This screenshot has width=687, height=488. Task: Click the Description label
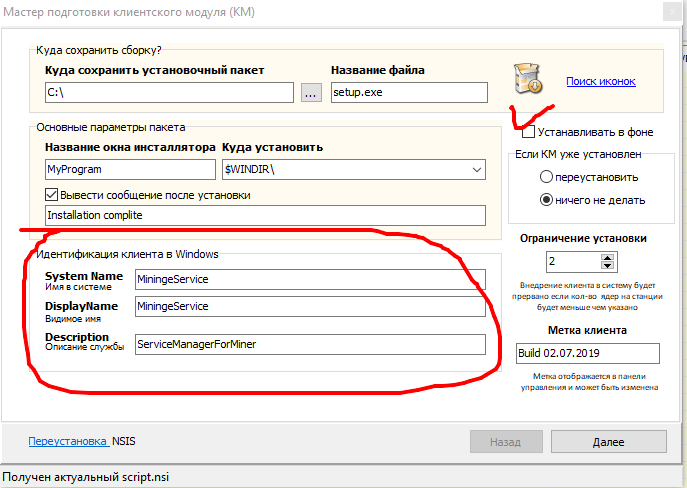click(x=77, y=337)
